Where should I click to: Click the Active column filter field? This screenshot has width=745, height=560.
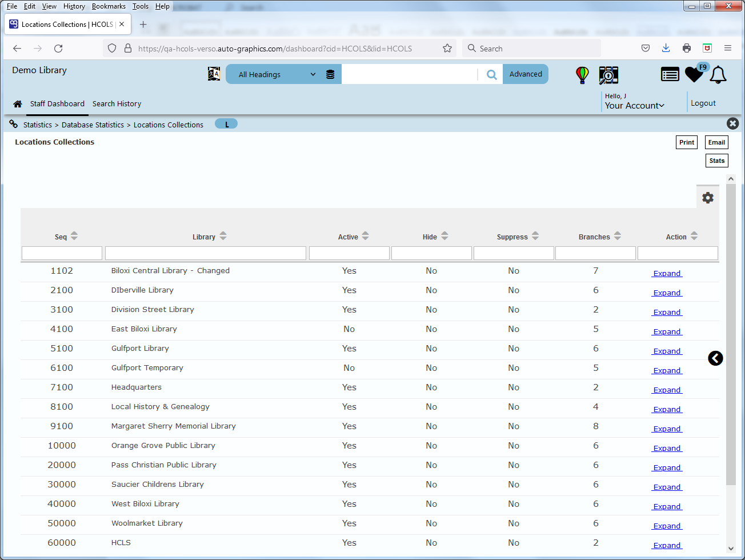click(x=349, y=253)
